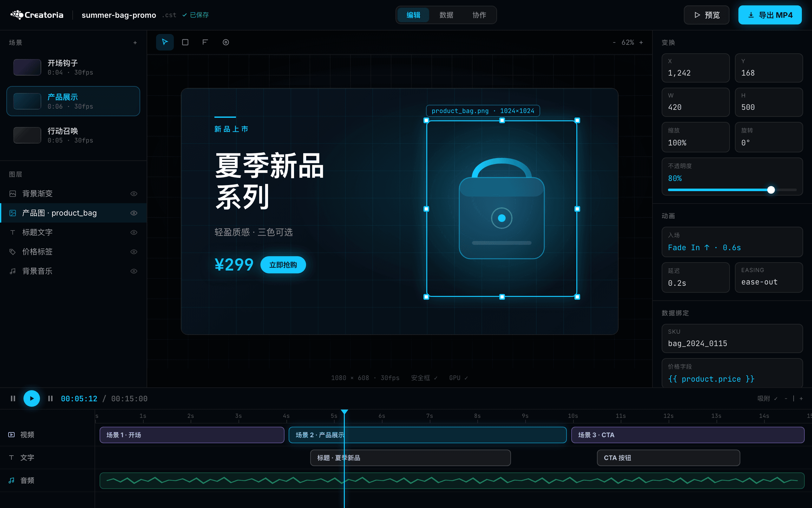The width and height of the screenshot is (812, 508).
Task: Add a new scene with the plus icon
Action: tap(135, 43)
